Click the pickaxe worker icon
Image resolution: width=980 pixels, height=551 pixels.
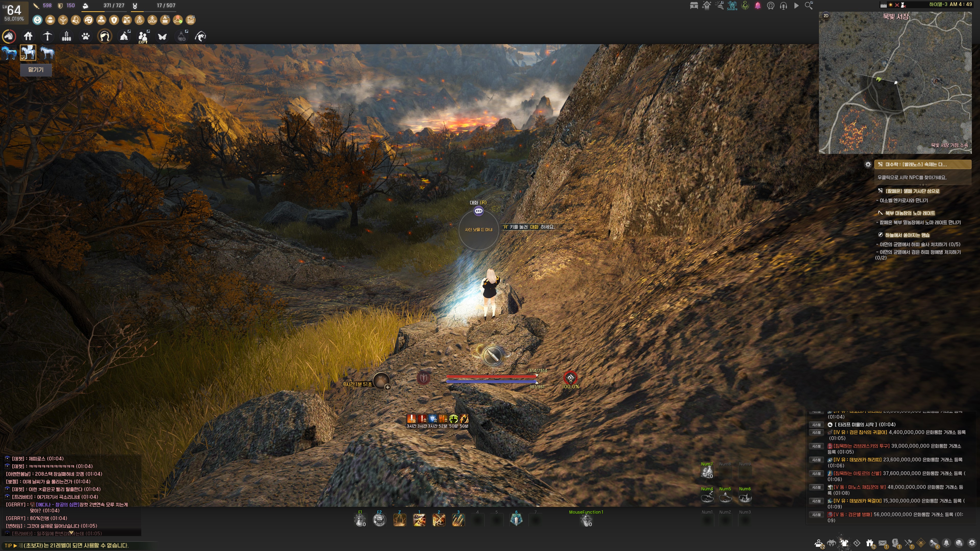[x=47, y=36]
